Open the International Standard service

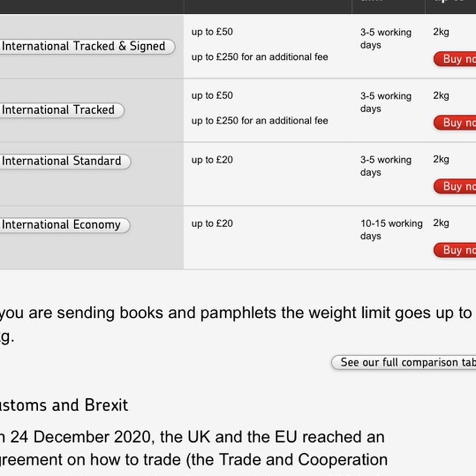pyautogui.click(x=62, y=161)
